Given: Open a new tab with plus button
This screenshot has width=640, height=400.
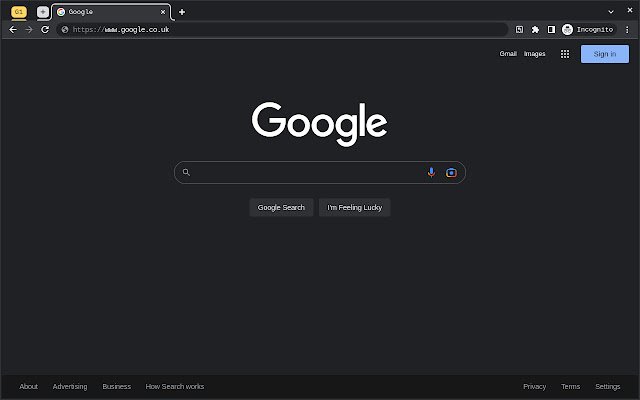Looking at the screenshot, I should click(182, 12).
